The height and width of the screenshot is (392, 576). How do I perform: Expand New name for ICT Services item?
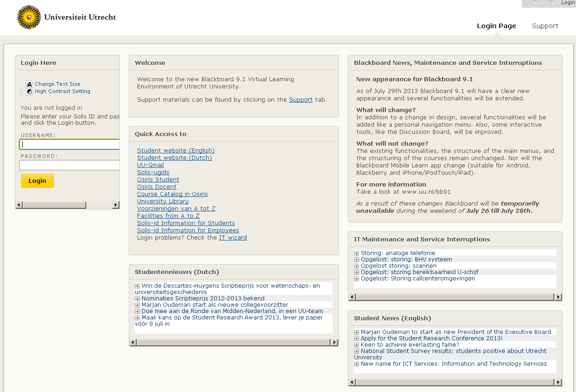pyautogui.click(x=356, y=364)
